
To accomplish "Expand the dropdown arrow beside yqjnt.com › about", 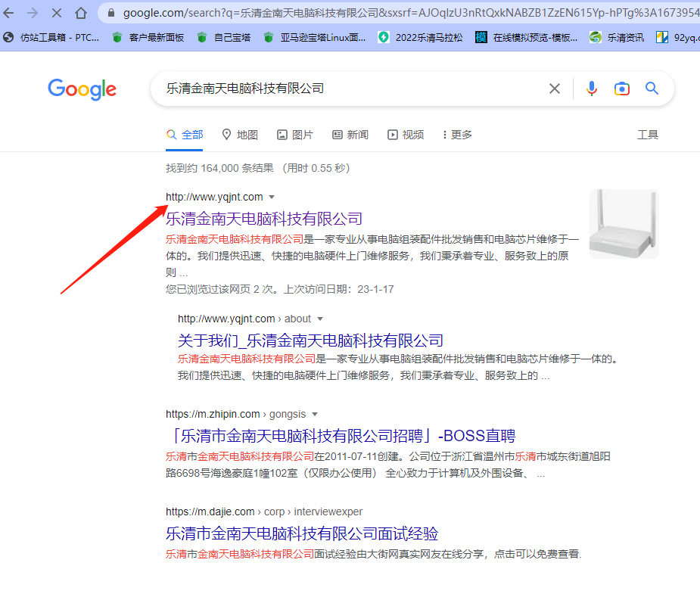I will point(319,319).
